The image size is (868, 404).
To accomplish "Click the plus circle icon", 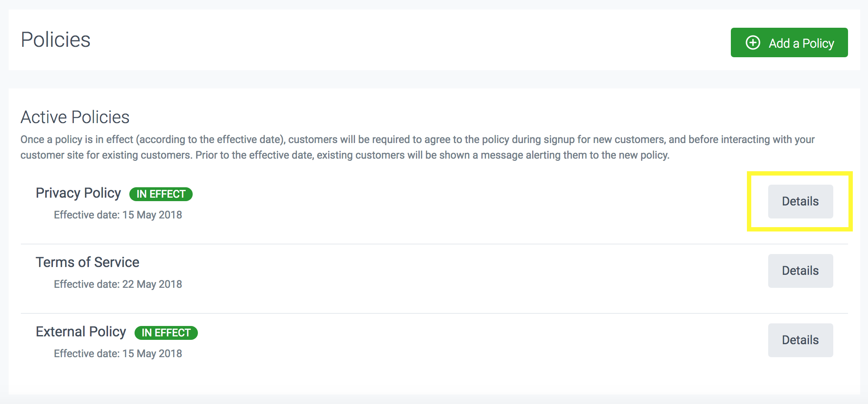I will (x=753, y=43).
